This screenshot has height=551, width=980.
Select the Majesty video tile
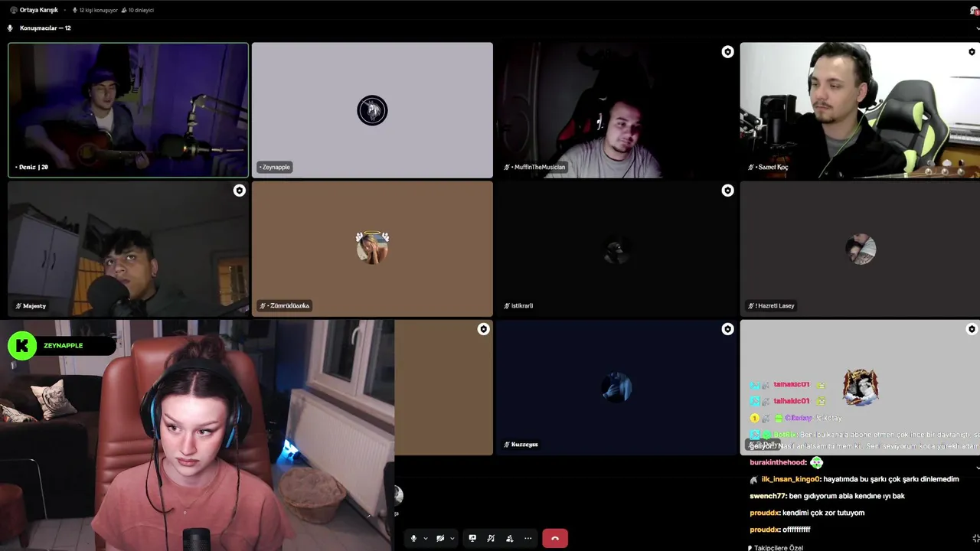(128, 249)
